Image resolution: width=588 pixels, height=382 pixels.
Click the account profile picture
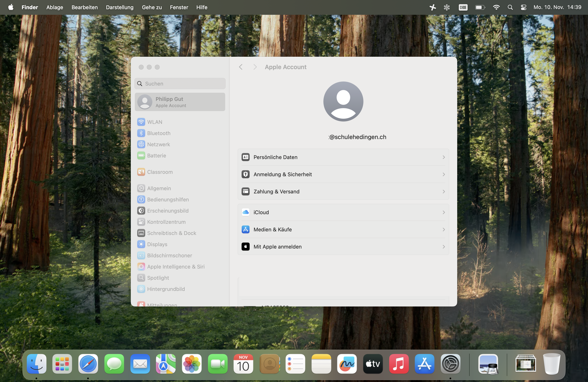coord(343,101)
